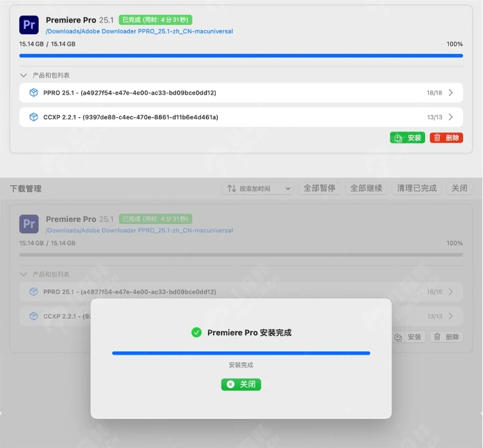Image resolution: width=483 pixels, height=448 pixels.
Task: Click the Clear Completed button
Action: [417, 189]
